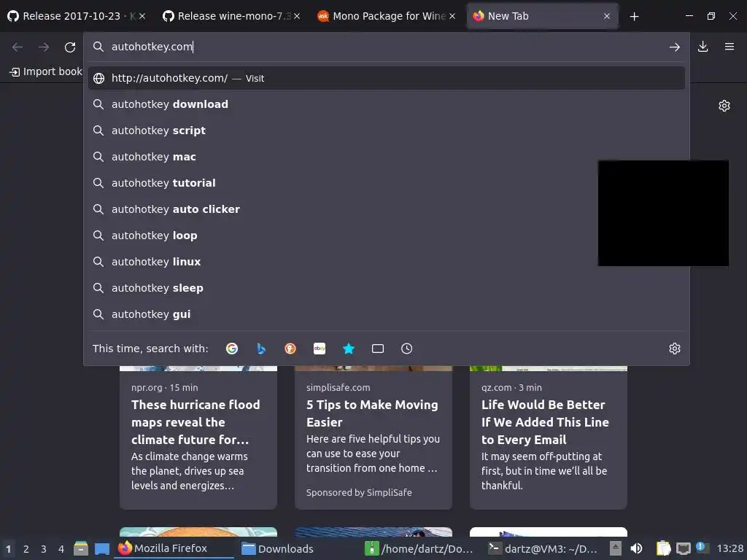The image size is (747, 560).
Task: Open the Firefox hamburger menu
Action: 729,47
